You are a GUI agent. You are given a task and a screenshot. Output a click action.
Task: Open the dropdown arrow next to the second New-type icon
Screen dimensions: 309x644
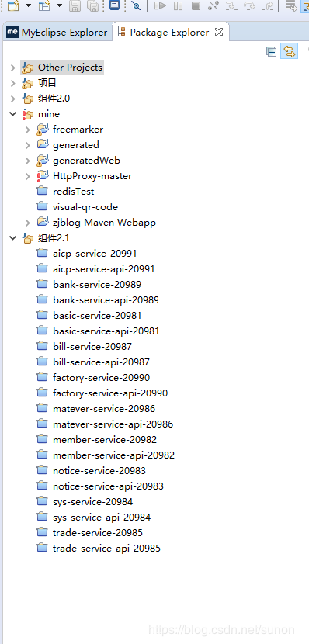pyautogui.click(x=59, y=5)
